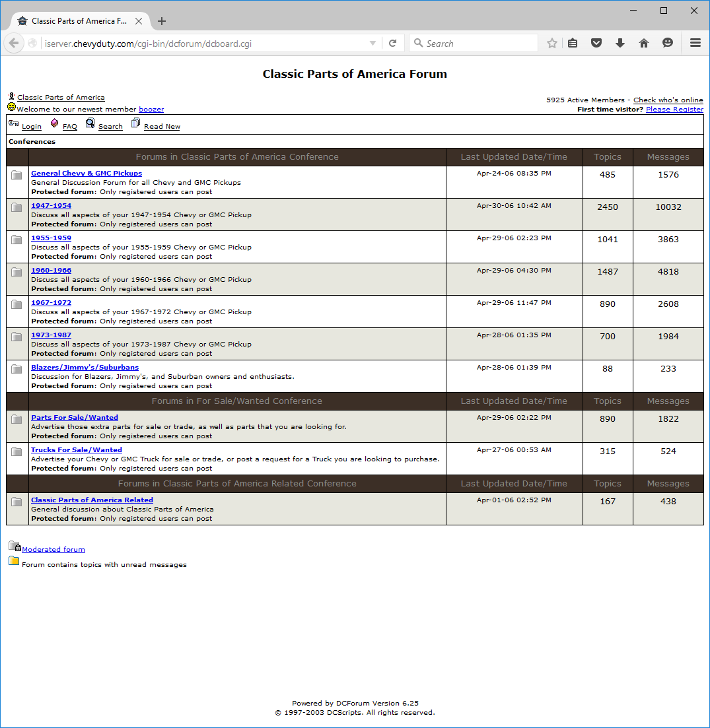Open the Read New menu link
710x728 pixels.
162,127
